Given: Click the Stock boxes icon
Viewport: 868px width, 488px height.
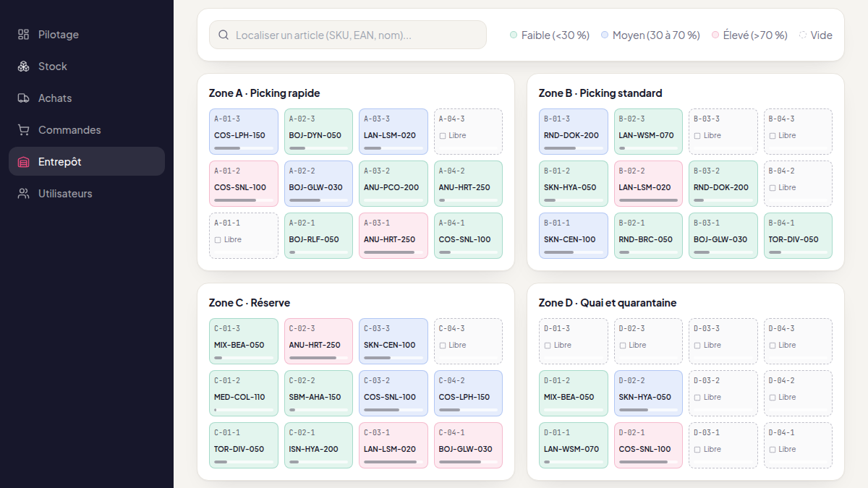Looking at the screenshot, I should point(24,67).
